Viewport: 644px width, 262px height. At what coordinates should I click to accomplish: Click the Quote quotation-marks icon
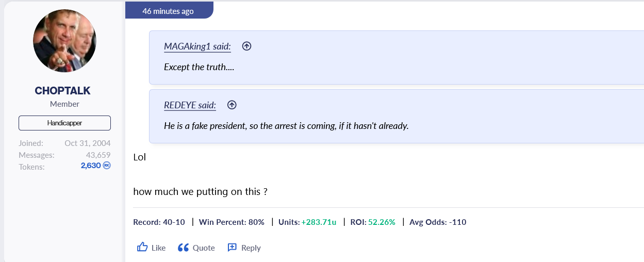tap(183, 248)
